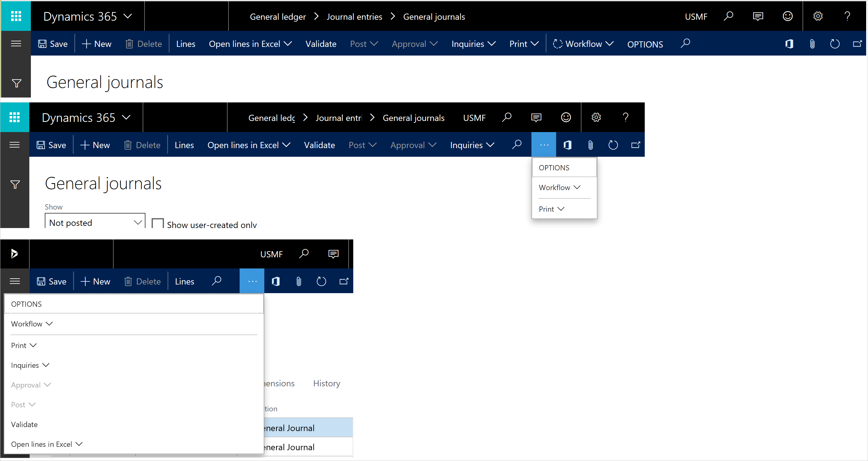This screenshot has width=868, height=461.
Task: Click funnel filter icon in middle screenshot
Action: pos(15,184)
